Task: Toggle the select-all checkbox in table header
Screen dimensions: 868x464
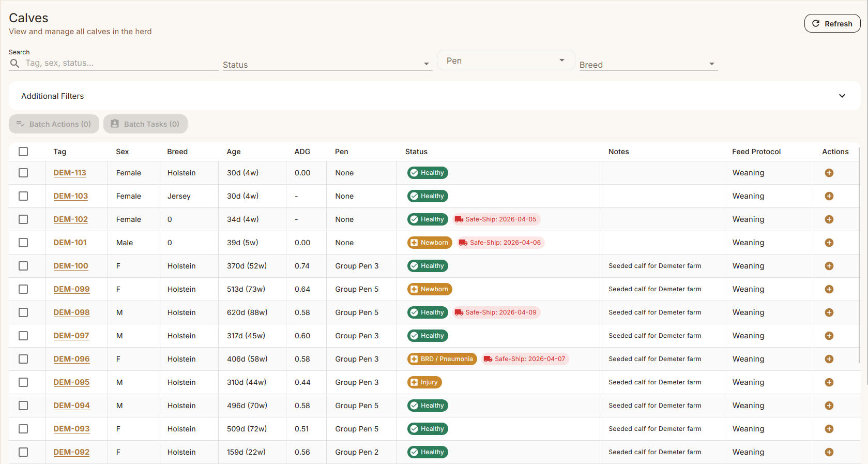Action: [x=23, y=152]
